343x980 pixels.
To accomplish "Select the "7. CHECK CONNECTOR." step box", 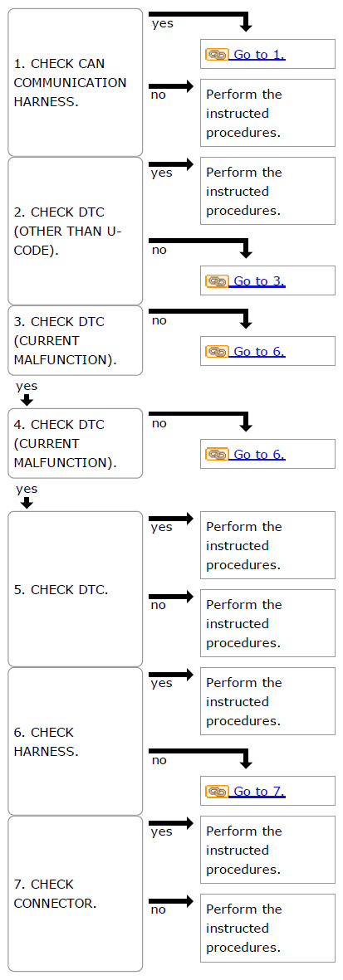I will [75, 894].
